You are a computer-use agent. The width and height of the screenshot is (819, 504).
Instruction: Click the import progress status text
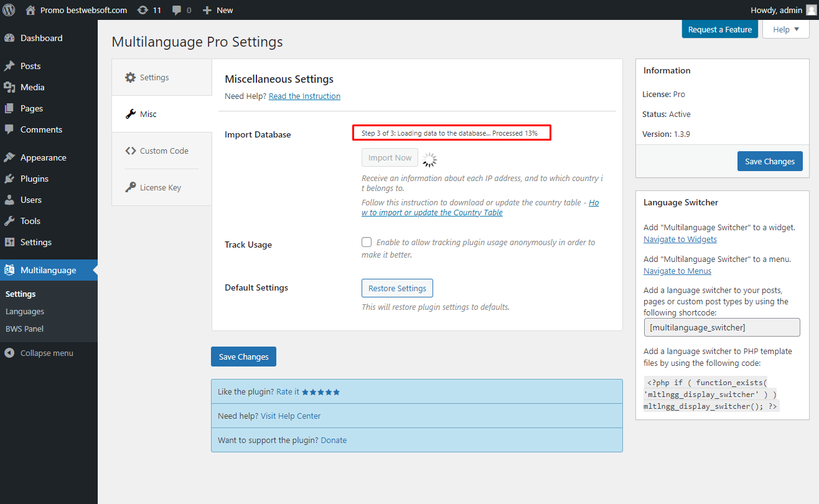(449, 133)
